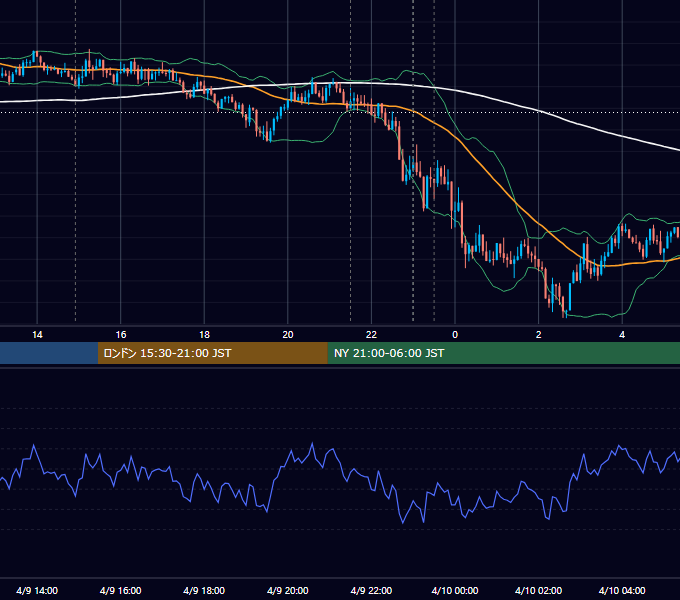This screenshot has height=600, width=680.
Task: Click the 4/9 18:00 label on indicator axis
Action: pos(204,590)
